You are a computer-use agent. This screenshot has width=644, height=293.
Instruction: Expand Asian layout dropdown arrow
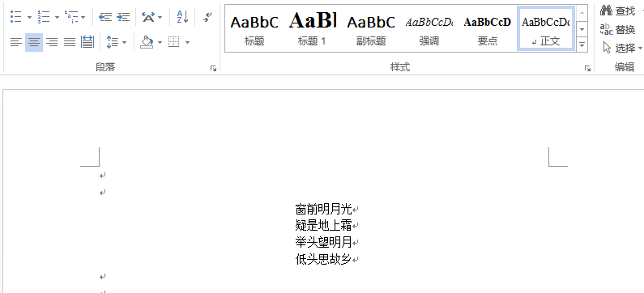click(160, 17)
